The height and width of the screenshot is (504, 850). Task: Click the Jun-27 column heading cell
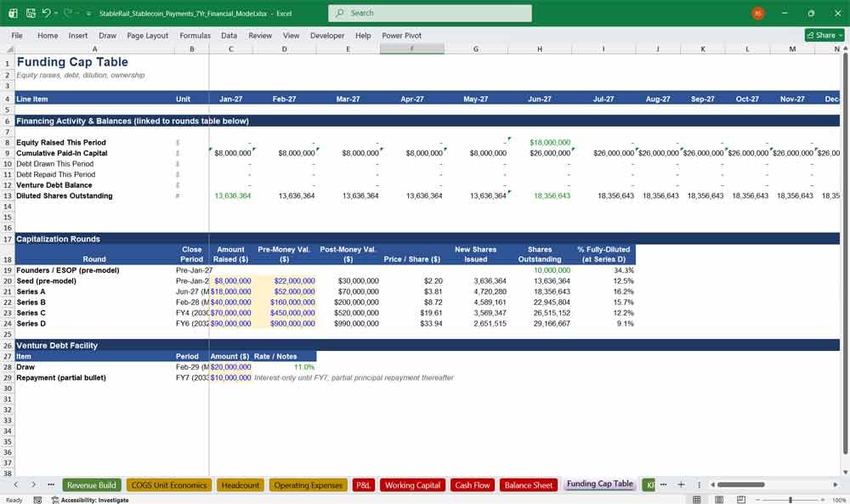[x=540, y=99]
